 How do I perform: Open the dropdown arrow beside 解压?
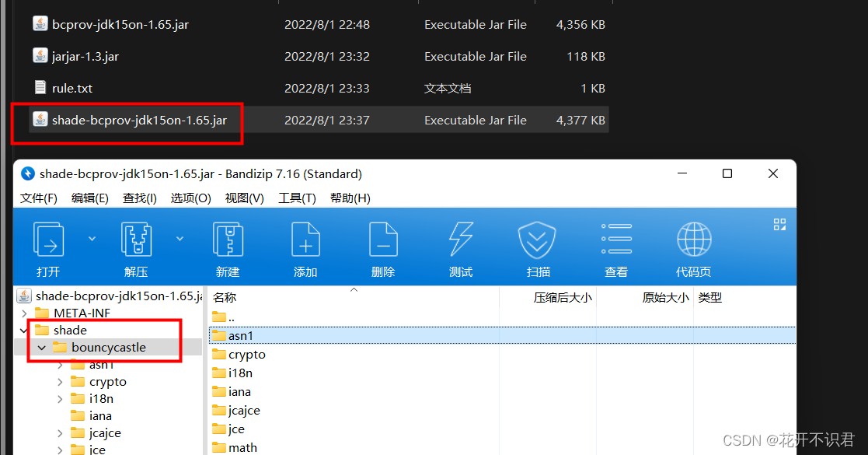[x=180, y=239]
